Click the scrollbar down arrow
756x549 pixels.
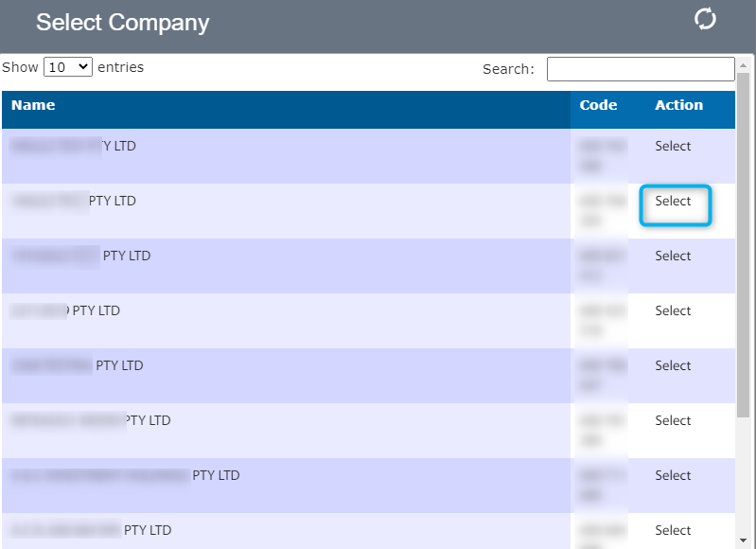coord(743,540)
